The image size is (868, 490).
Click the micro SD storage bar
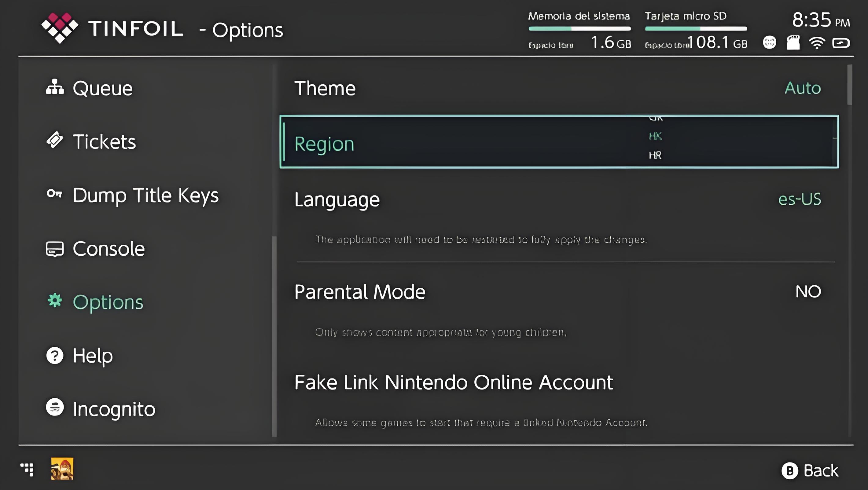tap(696, 29)
